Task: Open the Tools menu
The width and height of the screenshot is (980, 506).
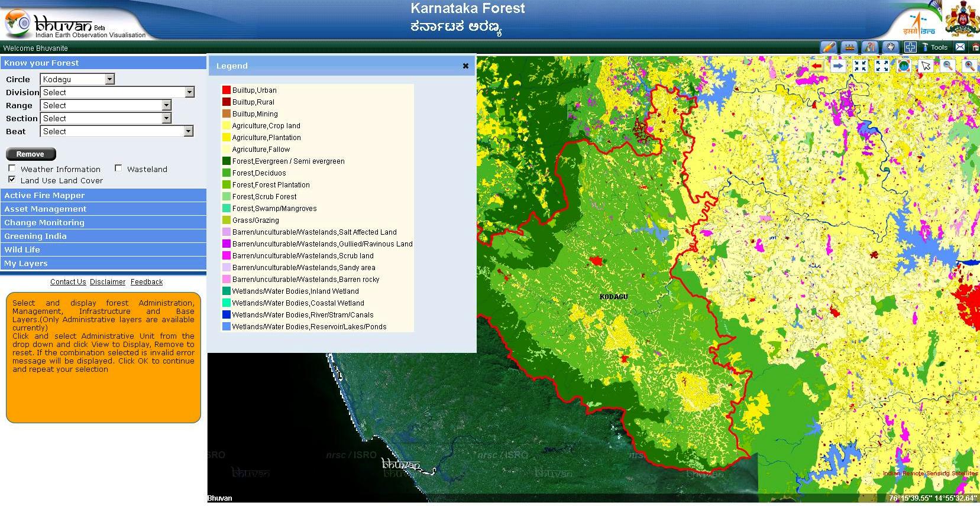Action: point(935,47)
